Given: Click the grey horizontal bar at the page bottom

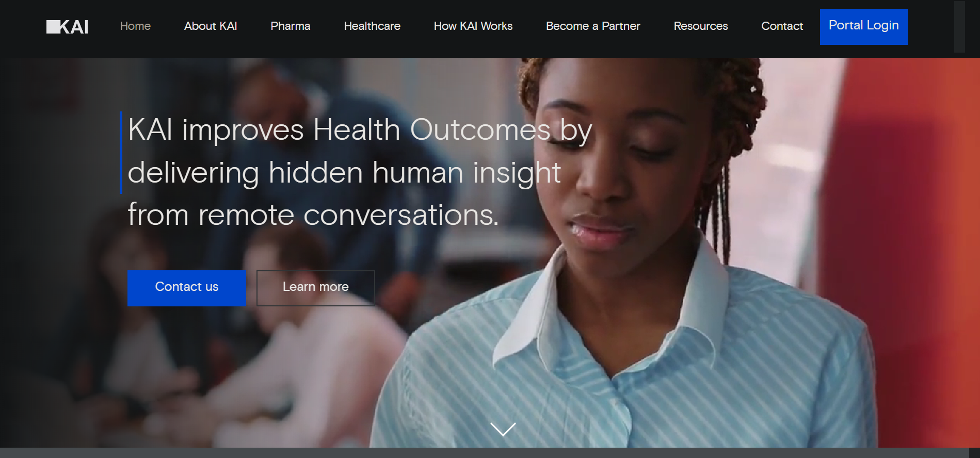Looking at the screenshot, I should coord(485,453).
